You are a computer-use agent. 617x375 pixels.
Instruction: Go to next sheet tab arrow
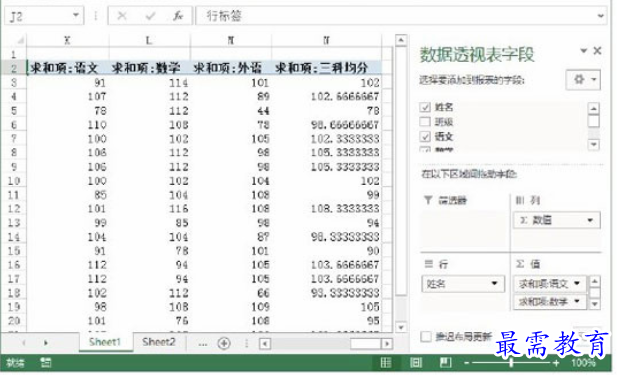46,343
